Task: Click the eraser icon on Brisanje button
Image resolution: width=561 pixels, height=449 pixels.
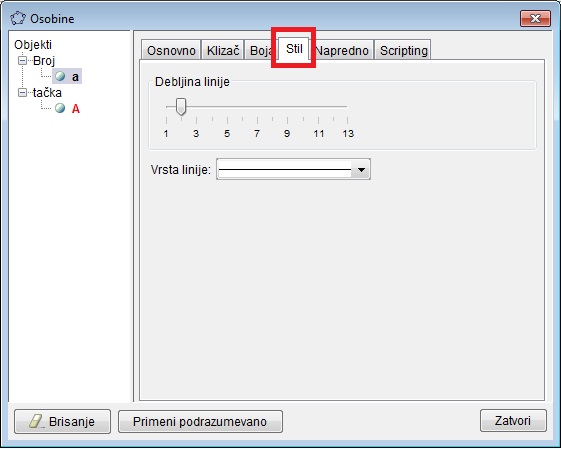Action: coord(36,421)
